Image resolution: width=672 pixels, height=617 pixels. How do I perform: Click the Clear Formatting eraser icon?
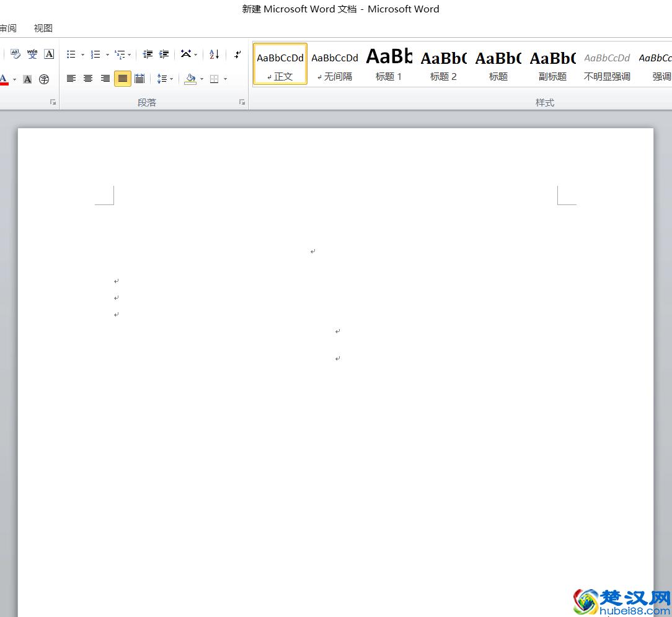[15, 55]
